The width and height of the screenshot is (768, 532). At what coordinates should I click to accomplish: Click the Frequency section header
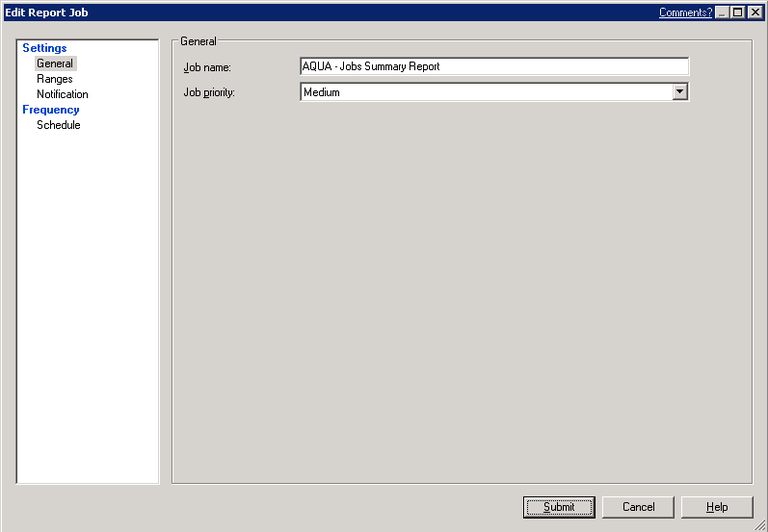pos(50,110)
